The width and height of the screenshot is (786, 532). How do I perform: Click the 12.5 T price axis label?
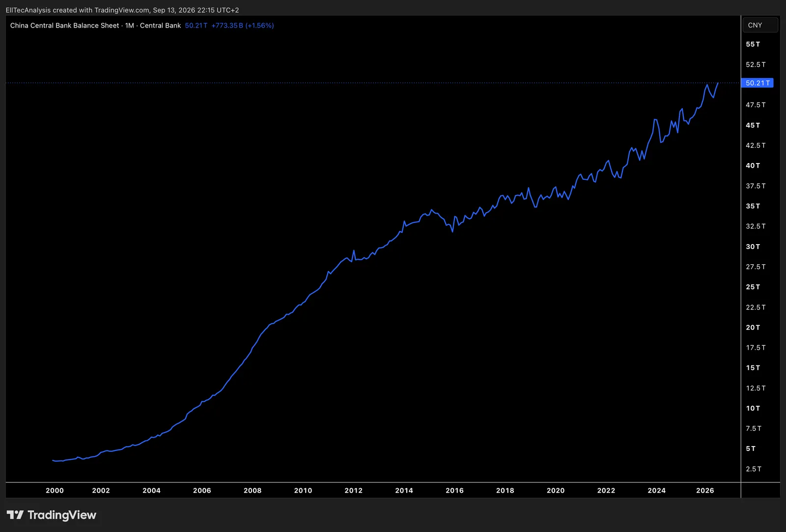click(x=756, y=388)
